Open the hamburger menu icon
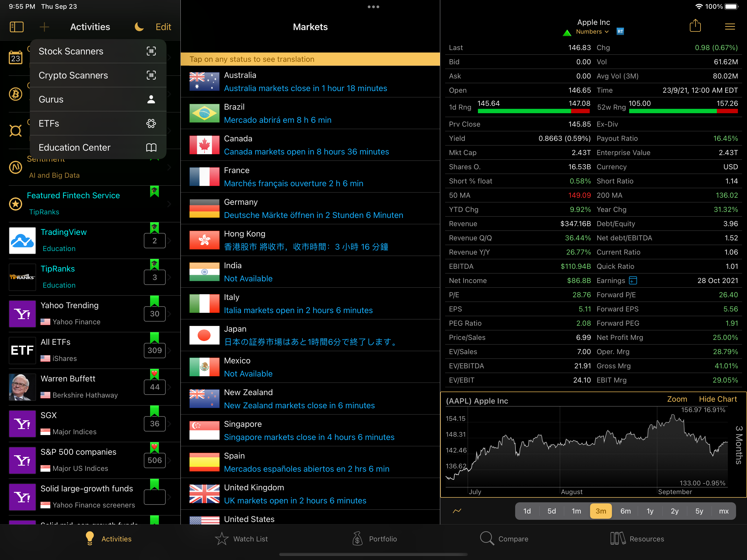Screen dimensions: 747x560 730,27
